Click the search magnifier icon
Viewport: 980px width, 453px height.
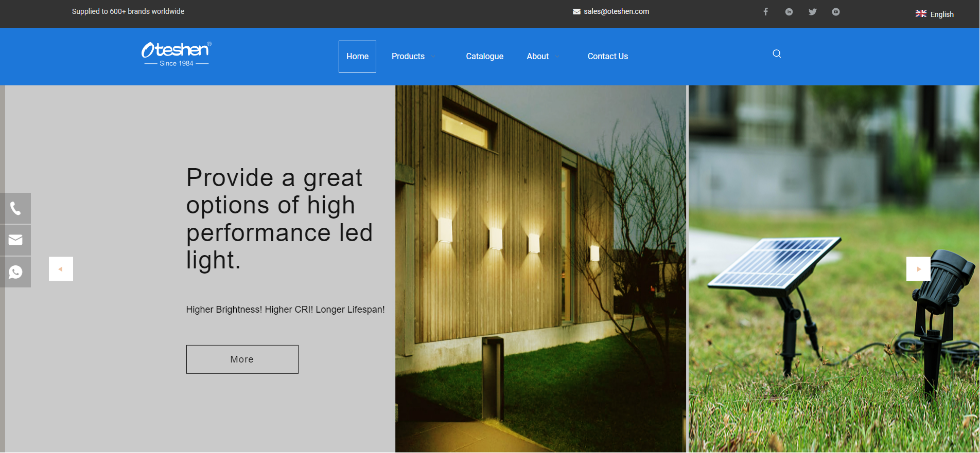tap(777, 54)
